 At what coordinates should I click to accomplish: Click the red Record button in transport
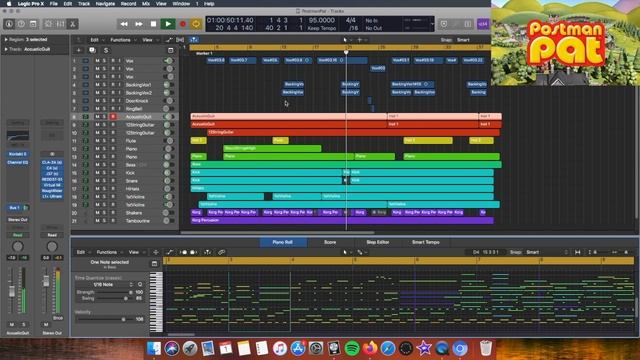pyautogui.click(x=183, y=24)
